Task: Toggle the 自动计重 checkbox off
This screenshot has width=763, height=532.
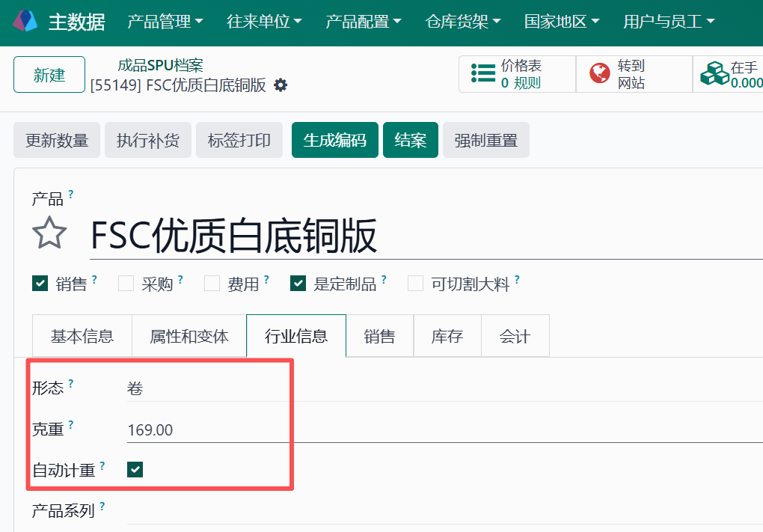Action: [135, 470]
